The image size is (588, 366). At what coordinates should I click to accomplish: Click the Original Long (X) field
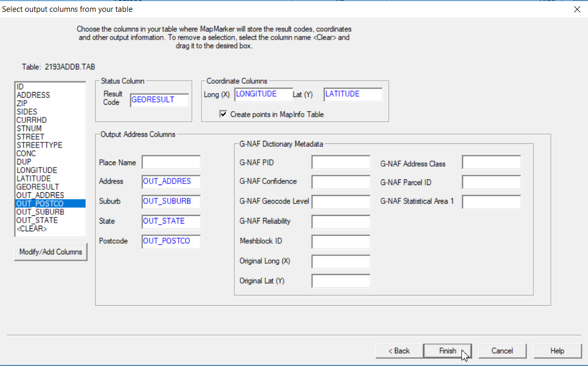pyautogui.click(x=341, y=262)
